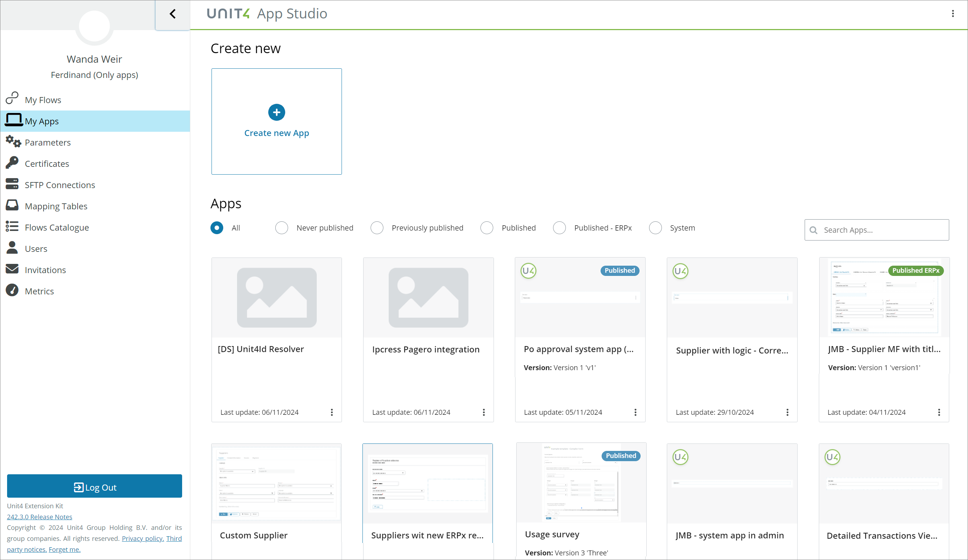Click the Create new App button
The width and height of the screenshot is (968, 560).
click(276, 133)
